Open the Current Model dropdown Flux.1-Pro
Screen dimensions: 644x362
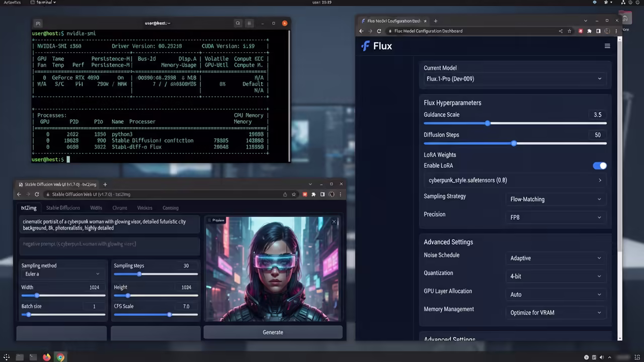coord(515,78)
